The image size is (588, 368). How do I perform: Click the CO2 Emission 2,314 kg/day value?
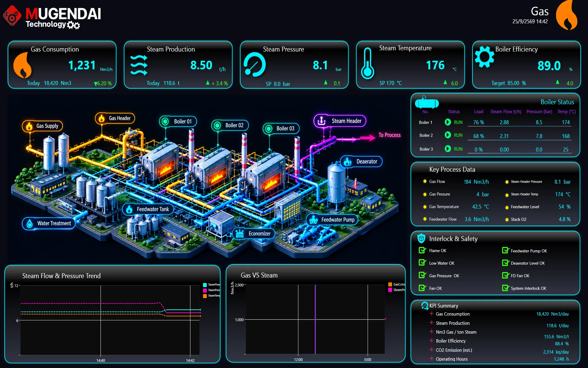(x=556, y=352)
